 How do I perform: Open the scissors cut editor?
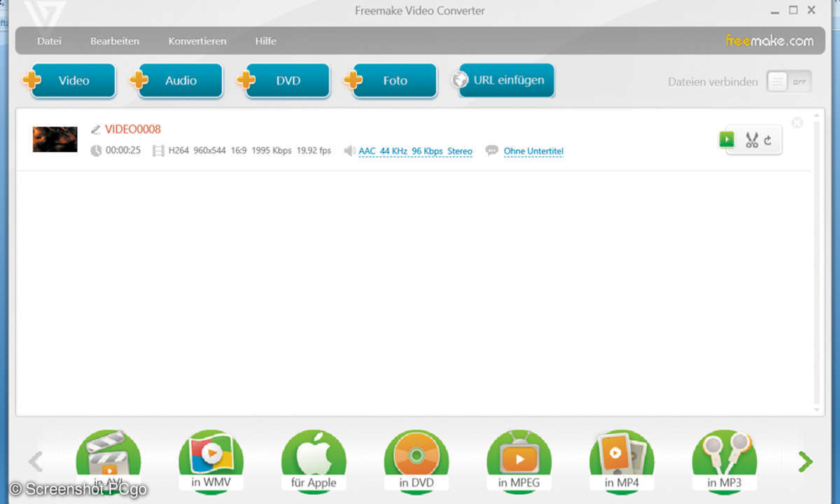(x=752, y=140)
